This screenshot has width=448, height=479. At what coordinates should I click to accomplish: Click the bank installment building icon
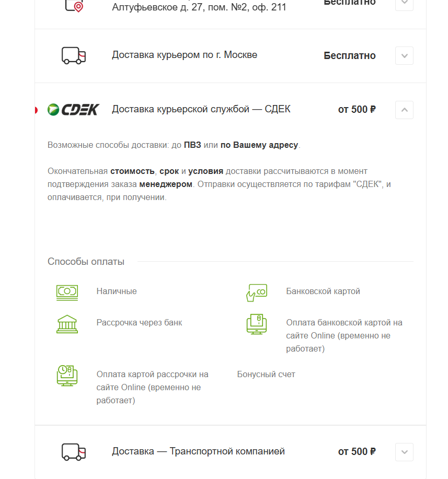pyautogui.click(x=67, y=324)
